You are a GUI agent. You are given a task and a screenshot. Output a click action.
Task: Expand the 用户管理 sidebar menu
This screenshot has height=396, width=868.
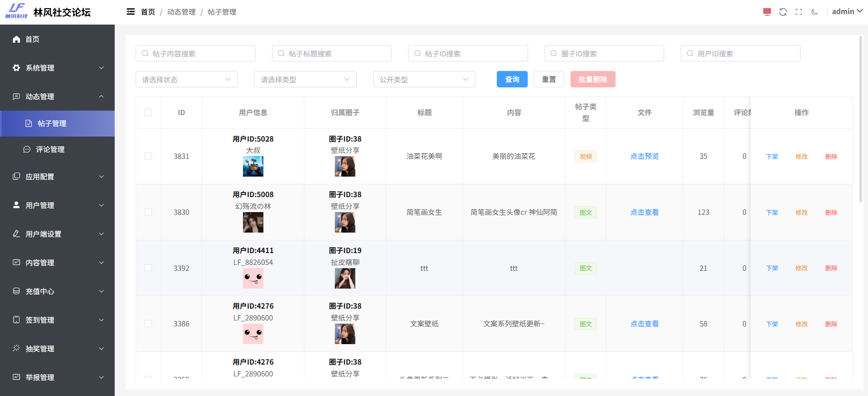pos(57,205)
